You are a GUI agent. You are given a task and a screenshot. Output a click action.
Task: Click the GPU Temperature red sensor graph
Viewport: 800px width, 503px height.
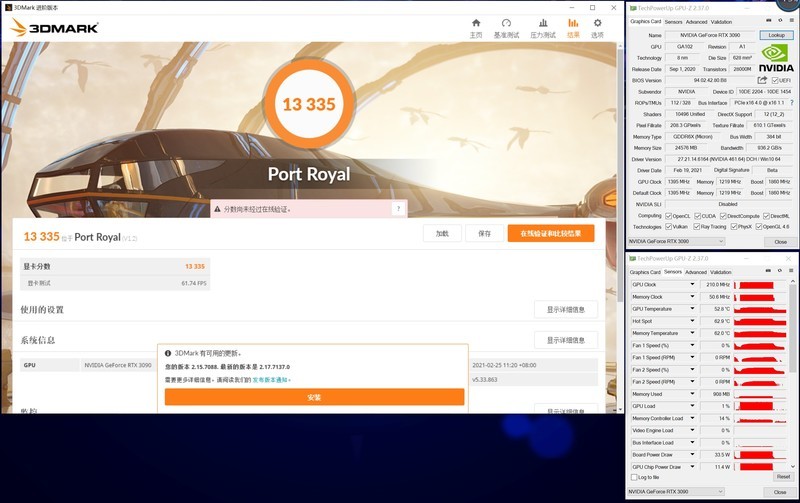pos(760,309)
